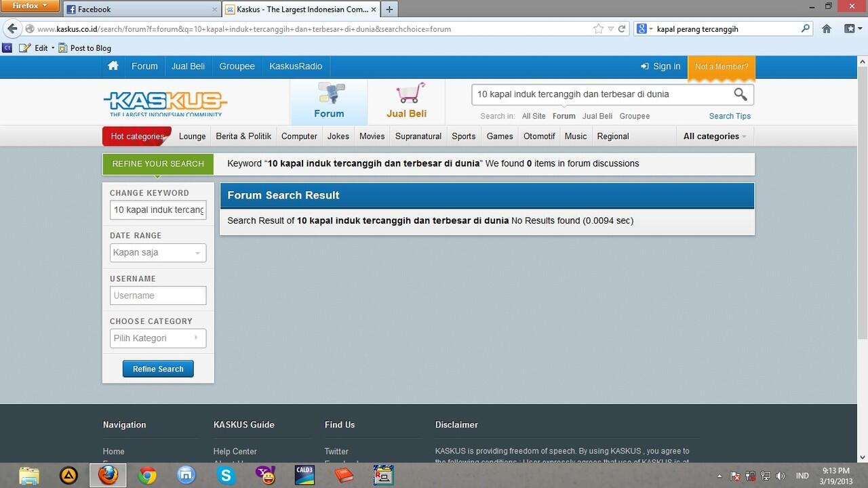Set search scope to Forum
Screen dimensions: 868x488
click(564, 116)
